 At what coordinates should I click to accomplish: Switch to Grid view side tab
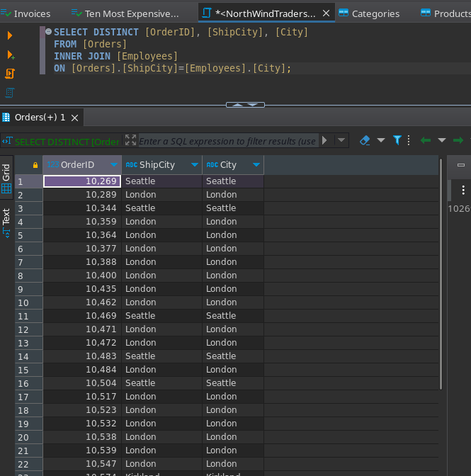[x=6, y=178]
